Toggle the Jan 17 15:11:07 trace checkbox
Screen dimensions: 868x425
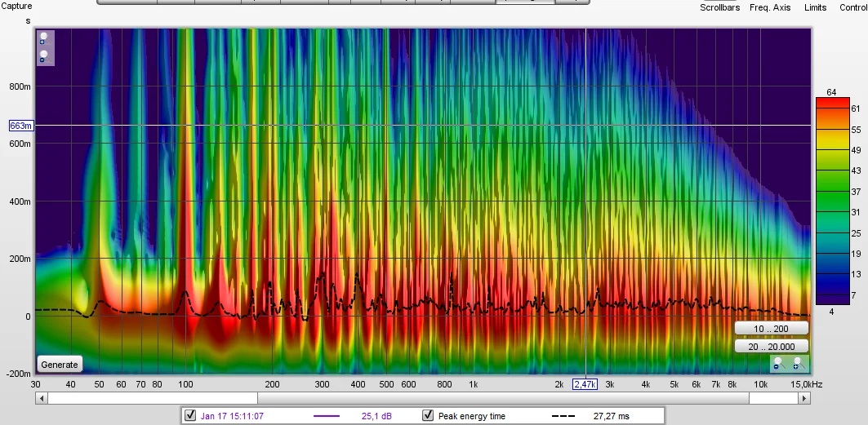[x=190, y=415]
